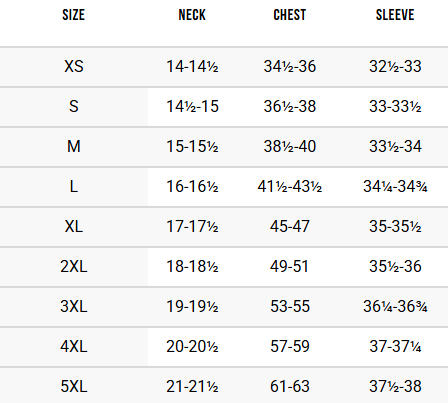
Task: Select the 3XL size row label
Action: pos(74,306)
